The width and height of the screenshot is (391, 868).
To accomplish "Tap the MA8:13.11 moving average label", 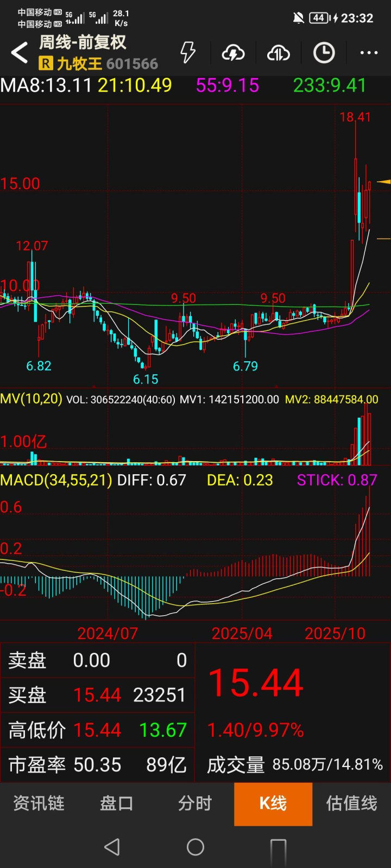I will (46, 85).
